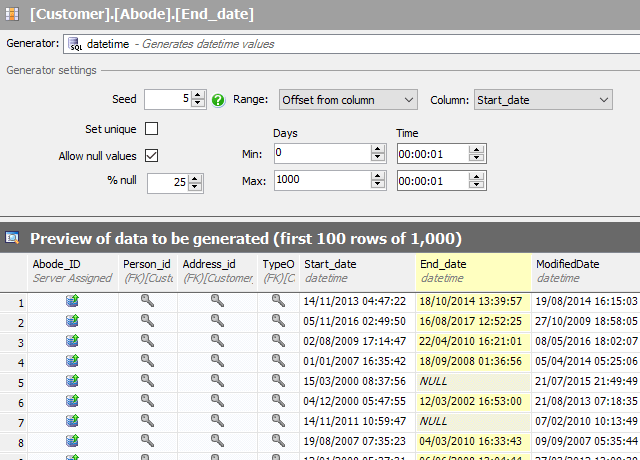Increase Min Time with the up arrow
This screenshot has height=460, width=640.
(476, 149)
